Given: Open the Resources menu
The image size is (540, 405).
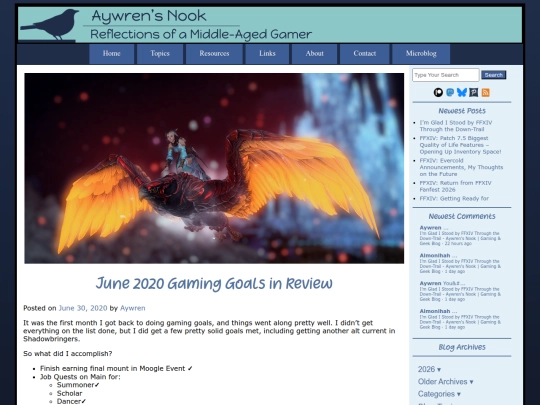Looking at the screenshot, I should [214, 54].
